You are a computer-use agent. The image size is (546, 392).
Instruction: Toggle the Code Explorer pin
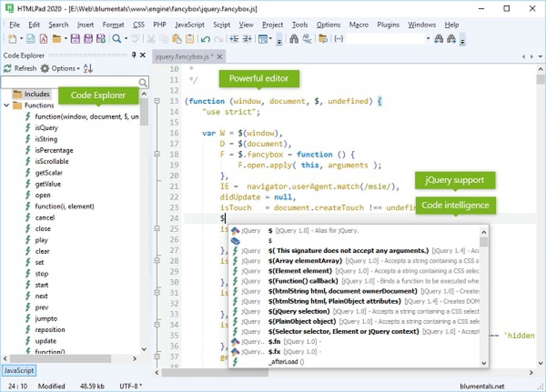[x=134, y=55]
